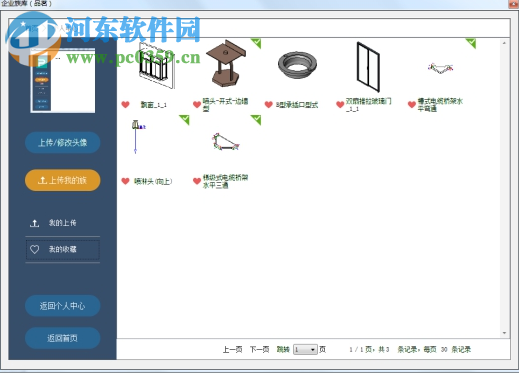
Task: Click the 上传/修改头像 button
Action: click(x=63, y=143)
